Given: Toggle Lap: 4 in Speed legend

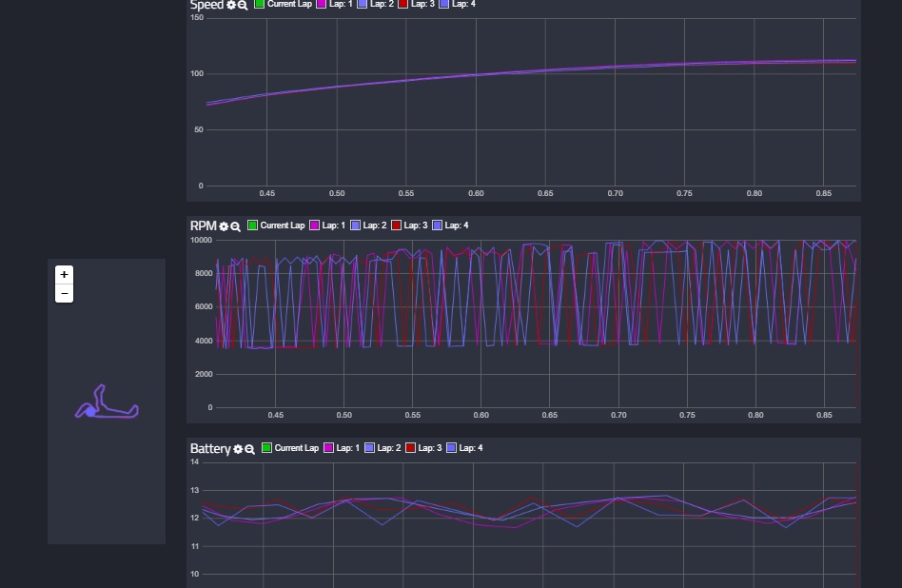Looking at the screenshot, I should click(x=457, y=4).
